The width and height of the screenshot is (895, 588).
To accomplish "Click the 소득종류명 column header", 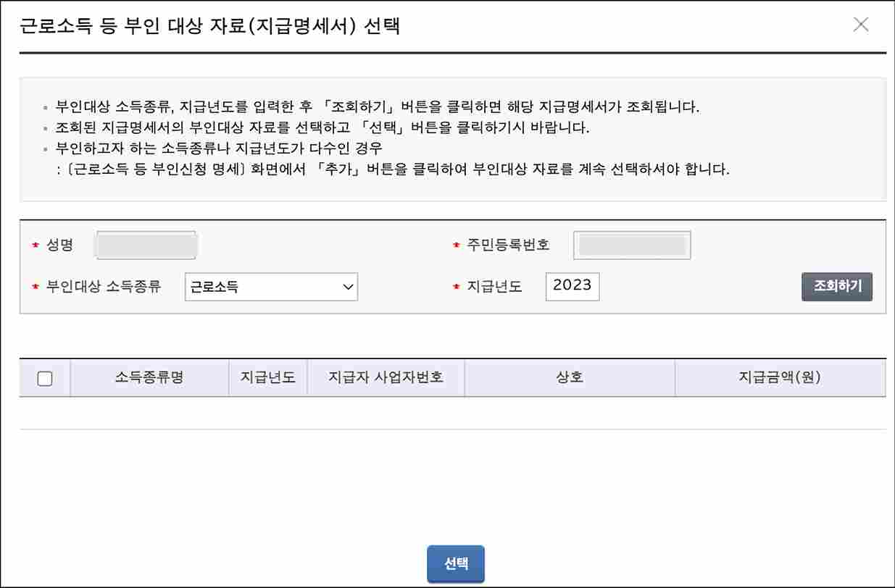I will [x=149, y=377].
